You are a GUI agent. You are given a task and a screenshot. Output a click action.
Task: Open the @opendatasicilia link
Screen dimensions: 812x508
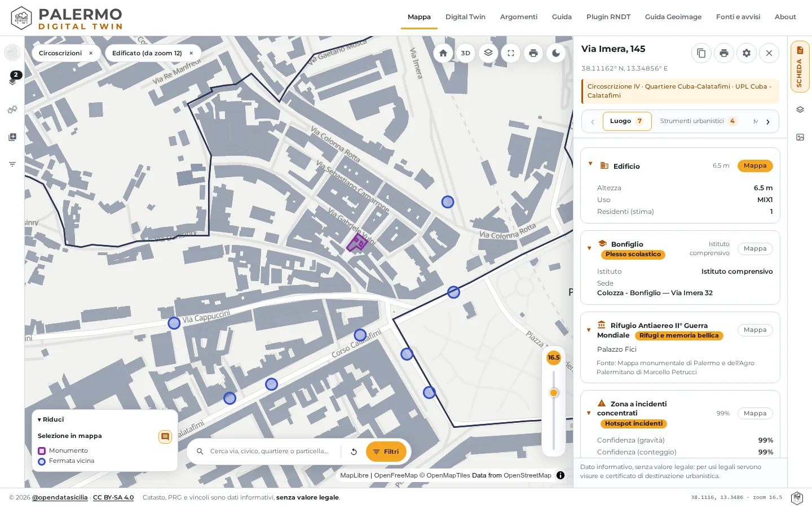[60, 497]
